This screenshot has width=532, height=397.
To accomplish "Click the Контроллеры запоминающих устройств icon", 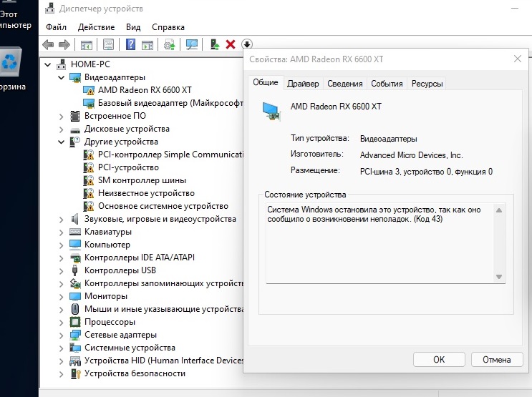I will 75,283.
